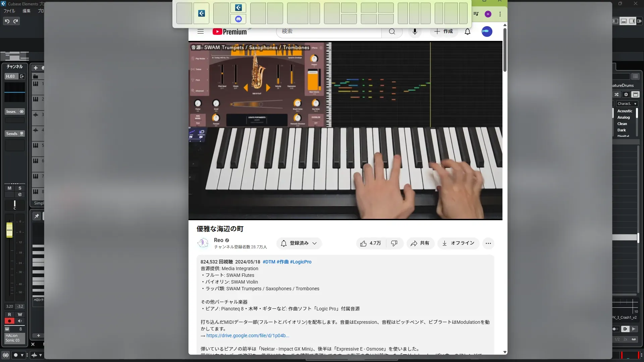
Task: Expand the Charact. filter dropdown
Action: coord(627,104)
